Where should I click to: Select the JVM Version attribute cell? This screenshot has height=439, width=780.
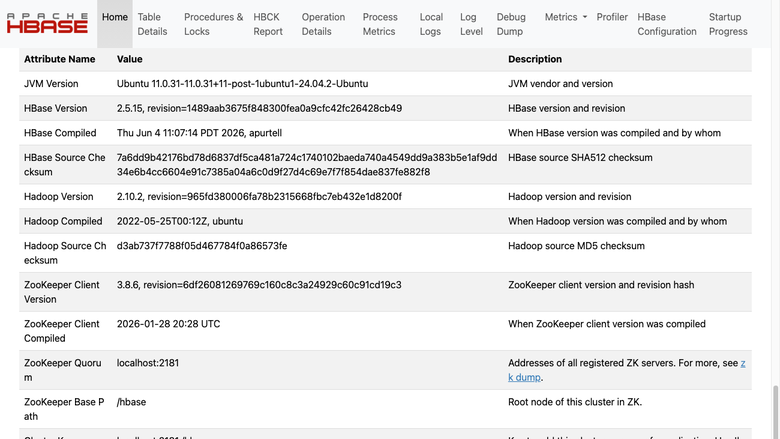[51, 84]
